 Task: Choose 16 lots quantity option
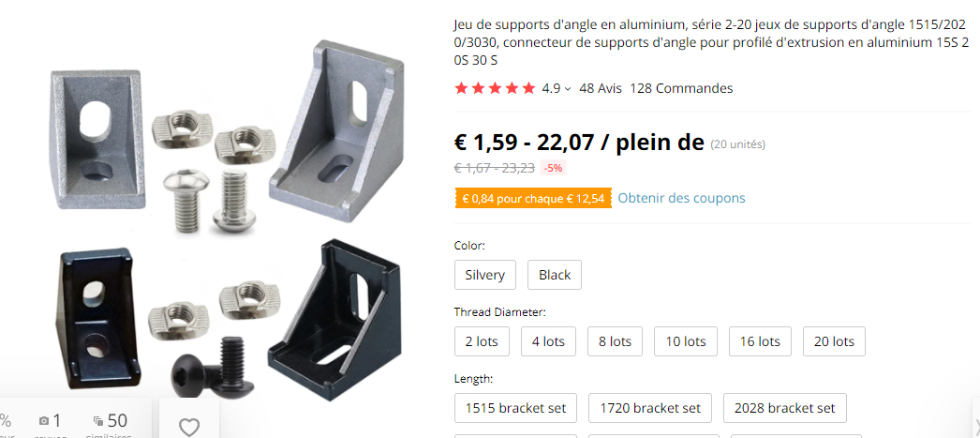(759, 341)
